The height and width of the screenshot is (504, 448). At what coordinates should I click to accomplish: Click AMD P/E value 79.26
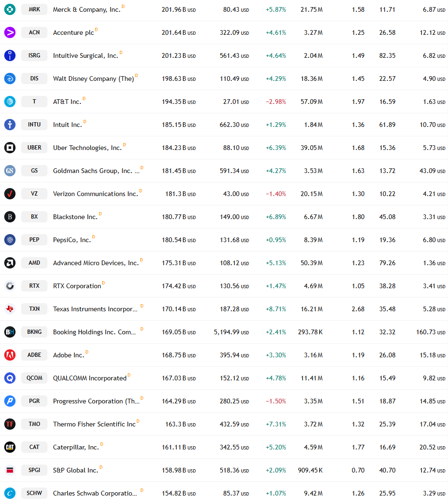[387, 263]
